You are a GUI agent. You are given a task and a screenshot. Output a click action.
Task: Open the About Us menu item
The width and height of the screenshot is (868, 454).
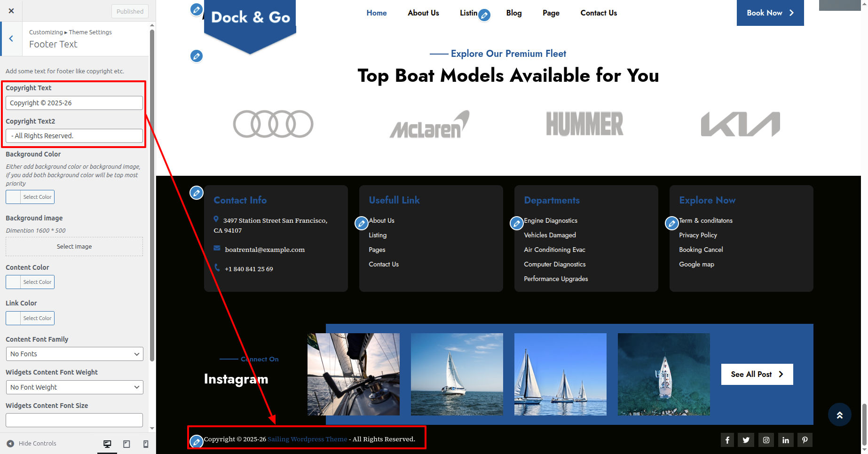click(423, 13)
